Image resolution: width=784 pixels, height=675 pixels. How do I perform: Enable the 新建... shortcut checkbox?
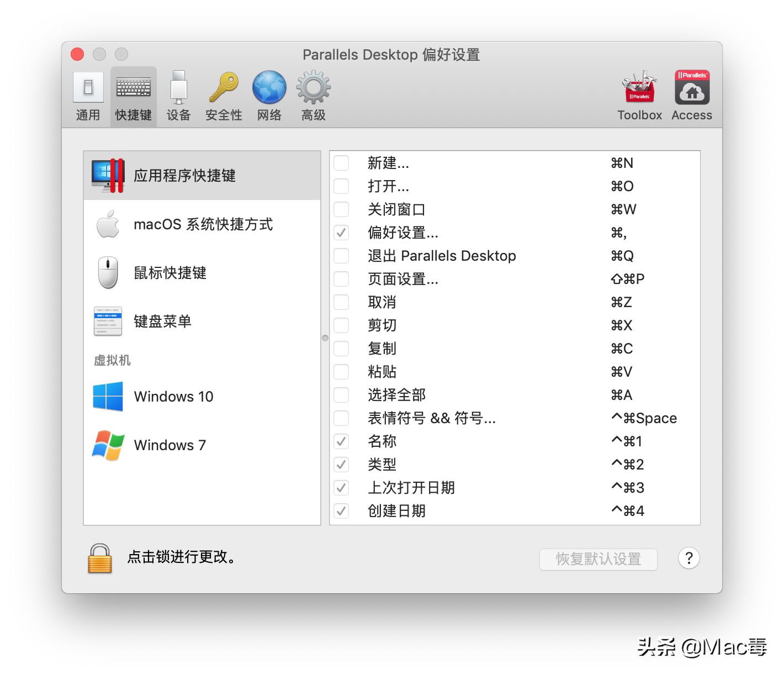pyautogui.click(x=341, y=163)
